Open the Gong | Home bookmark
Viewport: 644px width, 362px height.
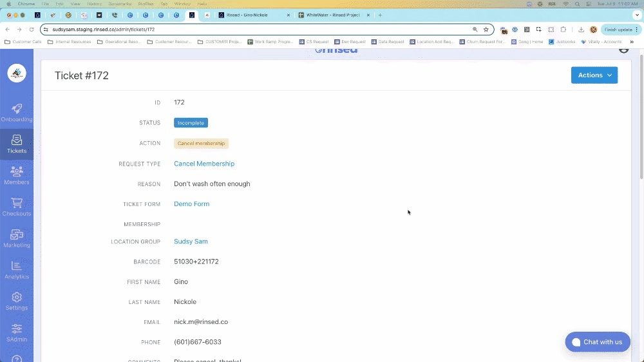coord(527,41)
